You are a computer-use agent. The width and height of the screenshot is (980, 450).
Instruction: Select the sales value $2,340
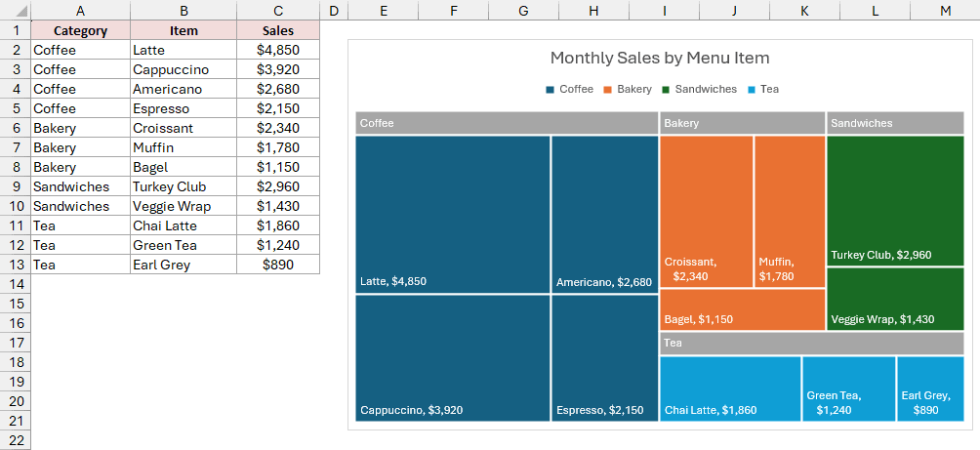pyautogui.click(x=278, y=128)
